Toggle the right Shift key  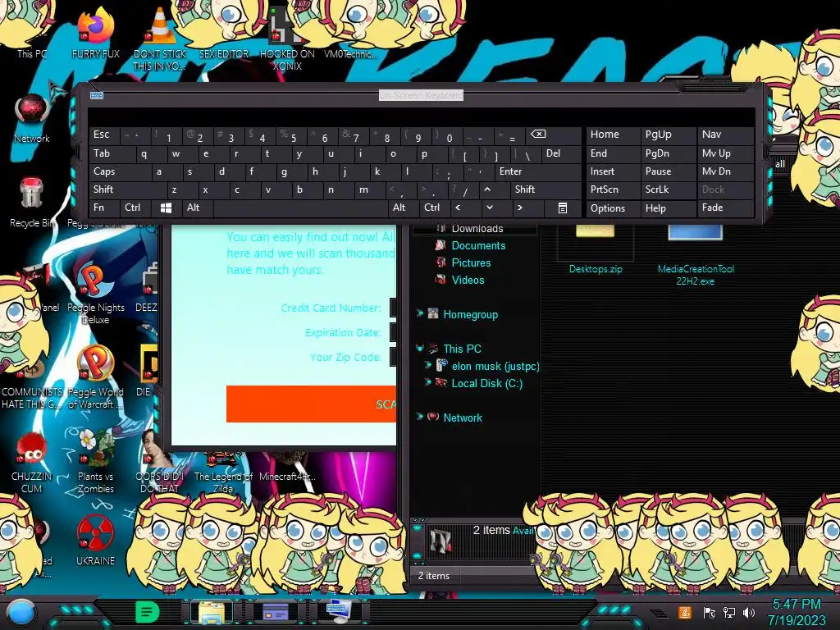[546, 189]
